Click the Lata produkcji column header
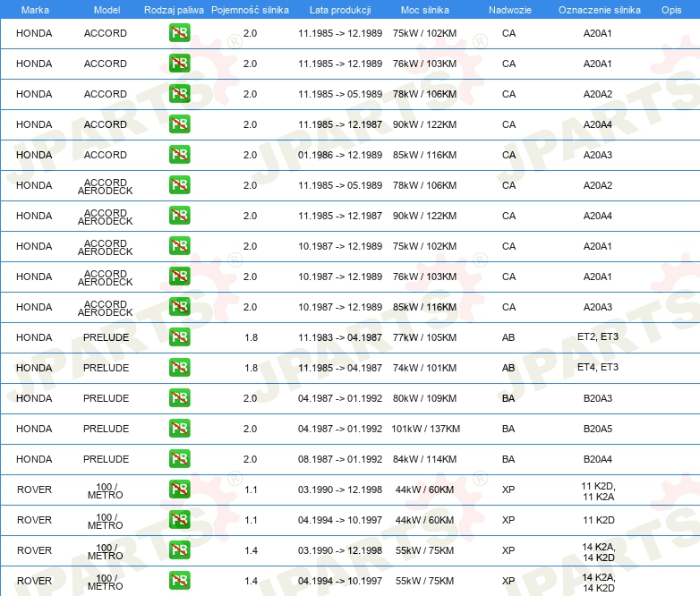This screenshot has width=700, height=596. tap(340, 10)
